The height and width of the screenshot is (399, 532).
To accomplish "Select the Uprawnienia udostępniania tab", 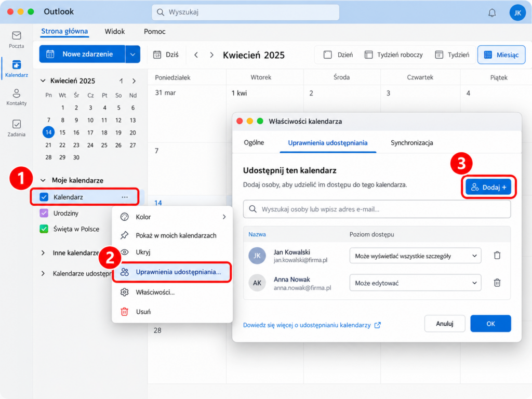I will [x=328, y=143].
